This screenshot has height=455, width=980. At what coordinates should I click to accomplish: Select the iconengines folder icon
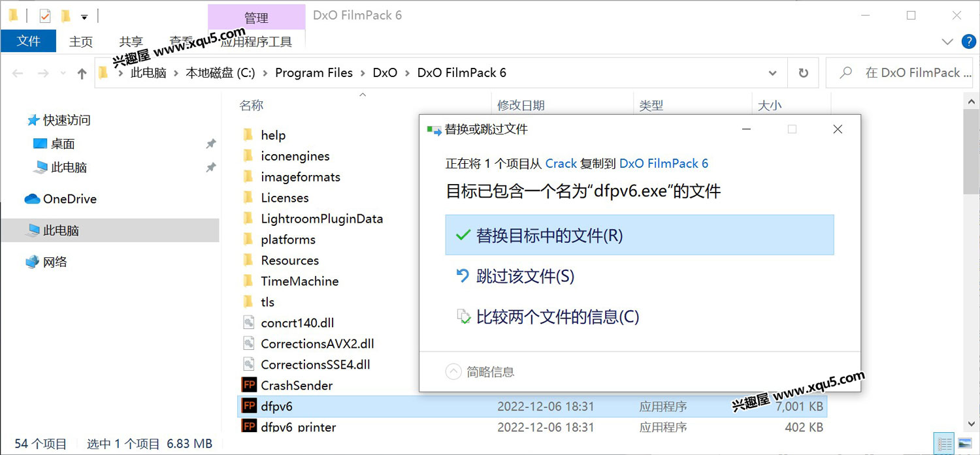[x=248, y=156]
